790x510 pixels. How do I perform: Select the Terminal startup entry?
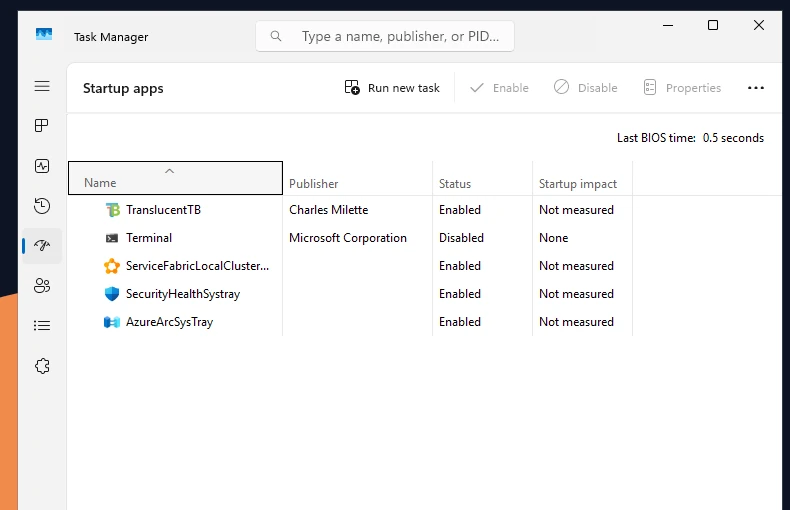point(149,238)
